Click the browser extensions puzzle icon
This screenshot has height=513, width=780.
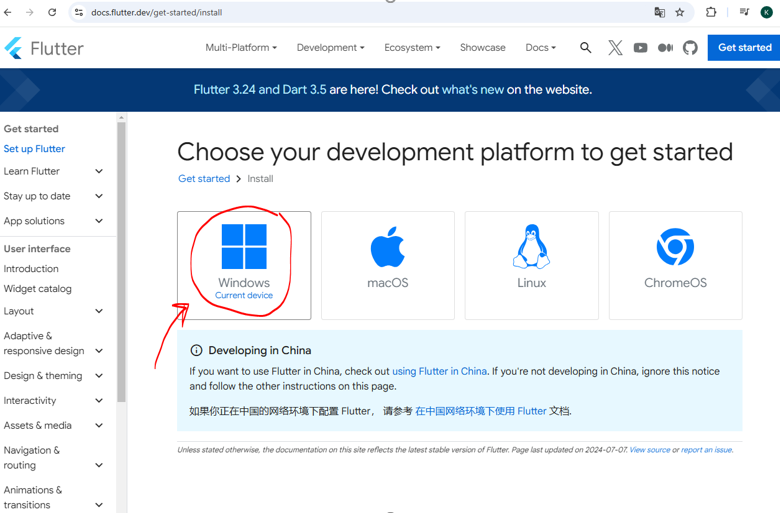pyautogui.click(x=711, y=13)
